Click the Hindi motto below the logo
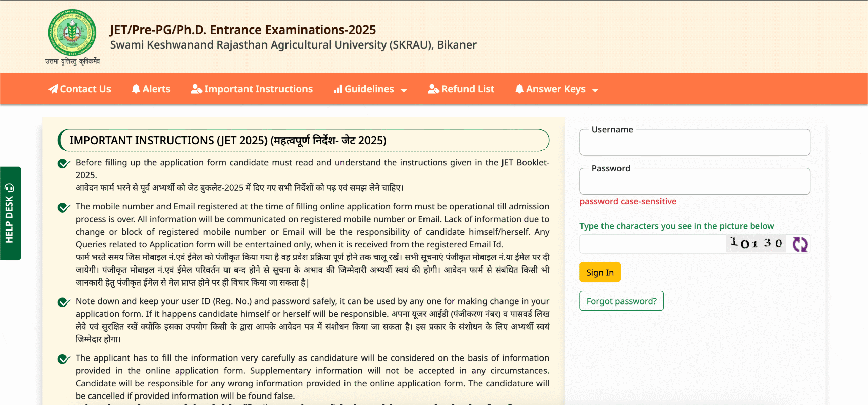 (72, 61)
